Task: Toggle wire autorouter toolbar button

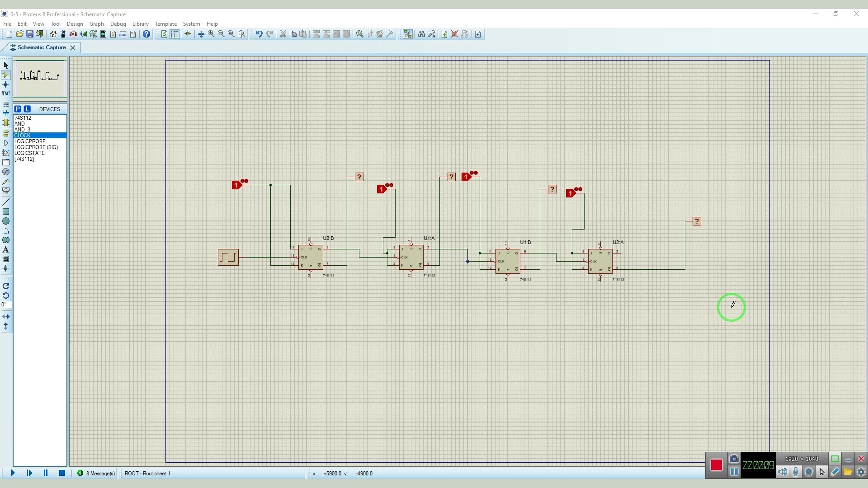Action: pos(408,34)
